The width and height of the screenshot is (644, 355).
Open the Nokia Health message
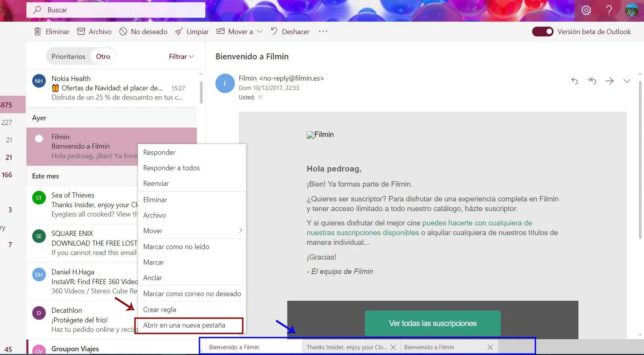click(111, 88)
